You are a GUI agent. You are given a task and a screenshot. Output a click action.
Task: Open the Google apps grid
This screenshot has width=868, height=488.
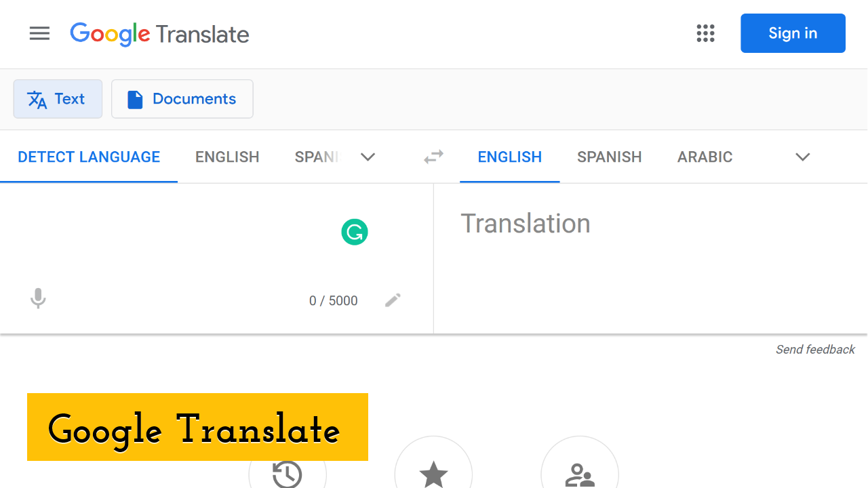706,33
